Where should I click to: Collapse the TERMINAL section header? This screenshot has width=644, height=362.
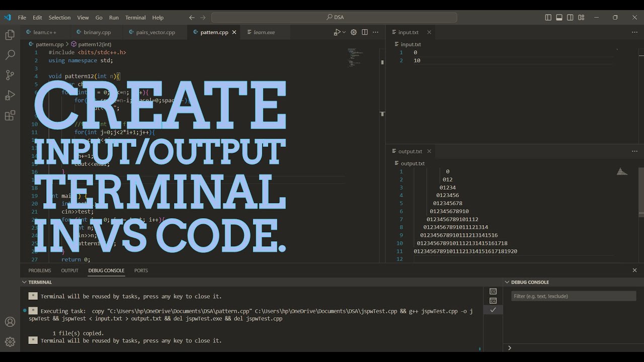coord(40,282)
